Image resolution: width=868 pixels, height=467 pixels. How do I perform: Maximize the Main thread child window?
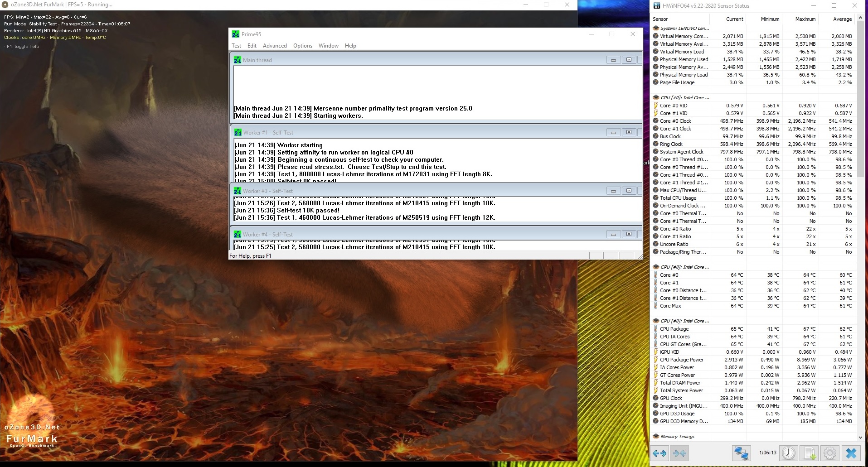coord(629,60)
